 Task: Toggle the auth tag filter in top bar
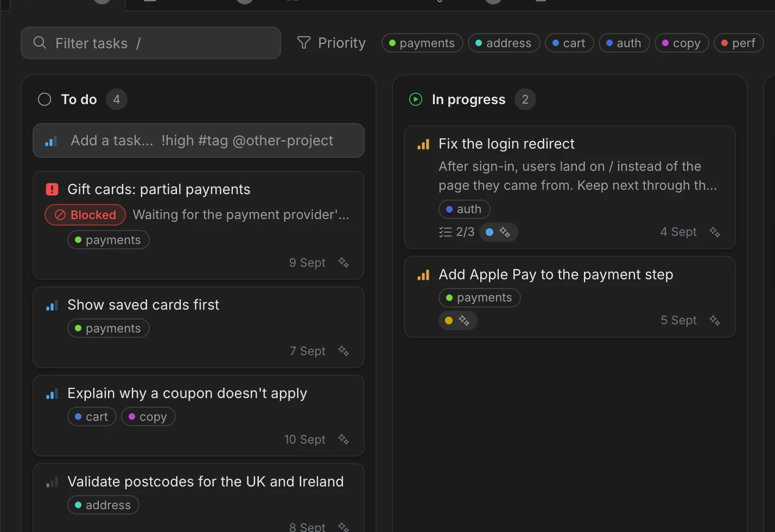tap(624, 43)
